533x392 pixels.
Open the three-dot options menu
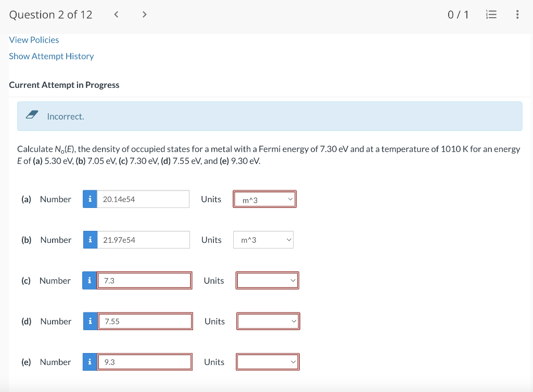click(x=517, y=15)
